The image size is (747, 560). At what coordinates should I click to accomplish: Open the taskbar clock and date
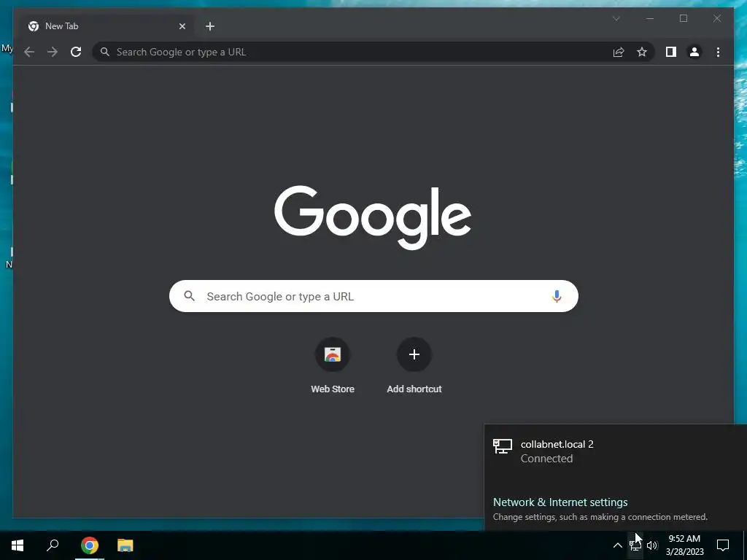pyautogui.click(x=684, y=545)
